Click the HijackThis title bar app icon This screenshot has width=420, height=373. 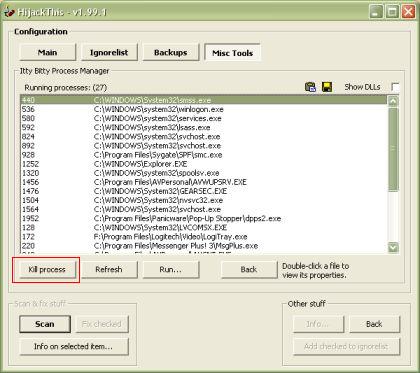coord(9,12)
